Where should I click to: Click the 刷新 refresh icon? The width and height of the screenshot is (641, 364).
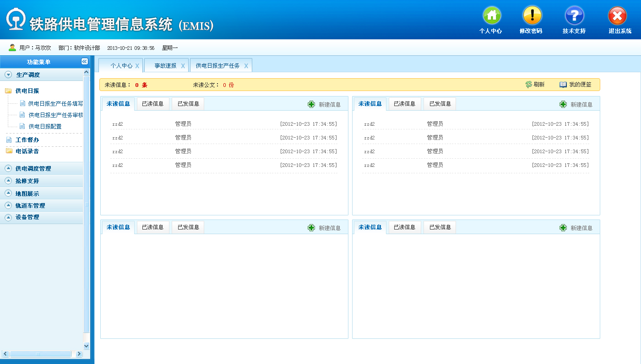(x=529, y=85)
